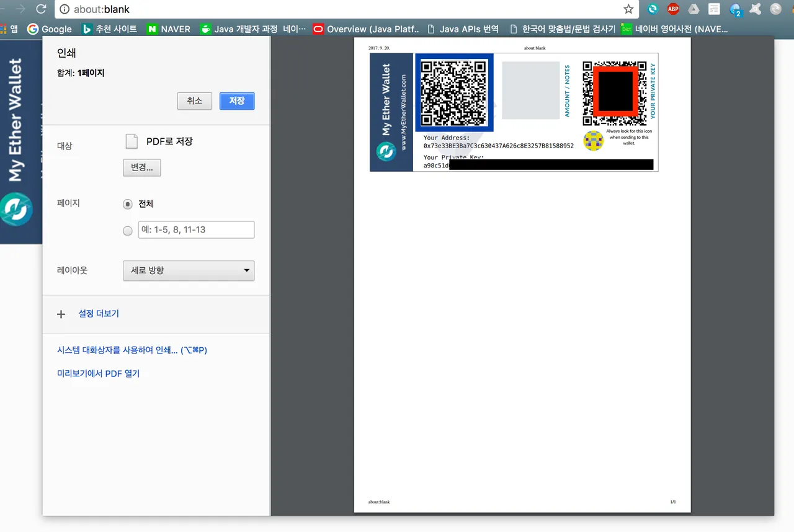
Task: Click the page range input field
Action: tap(196, 230)
